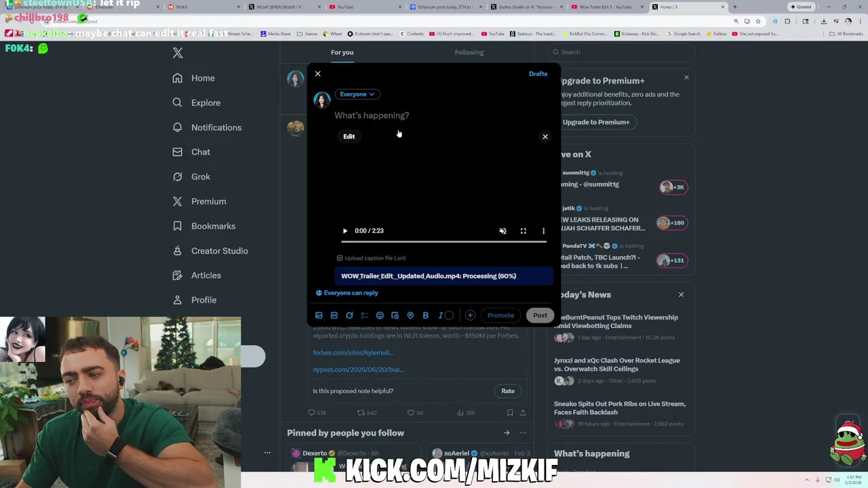Click the Upgrade to Premium+ button
The width and height of the screenshot is (868, 488).
click(596, 123)
